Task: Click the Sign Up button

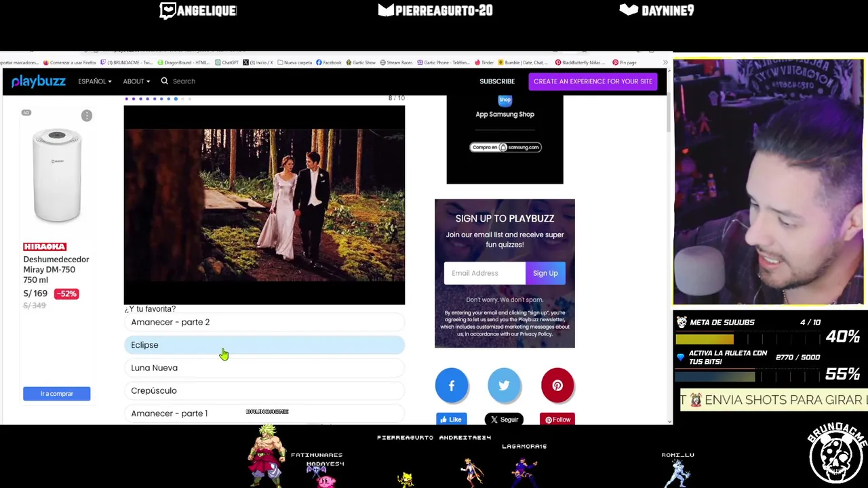Action: tap(545, 273)
